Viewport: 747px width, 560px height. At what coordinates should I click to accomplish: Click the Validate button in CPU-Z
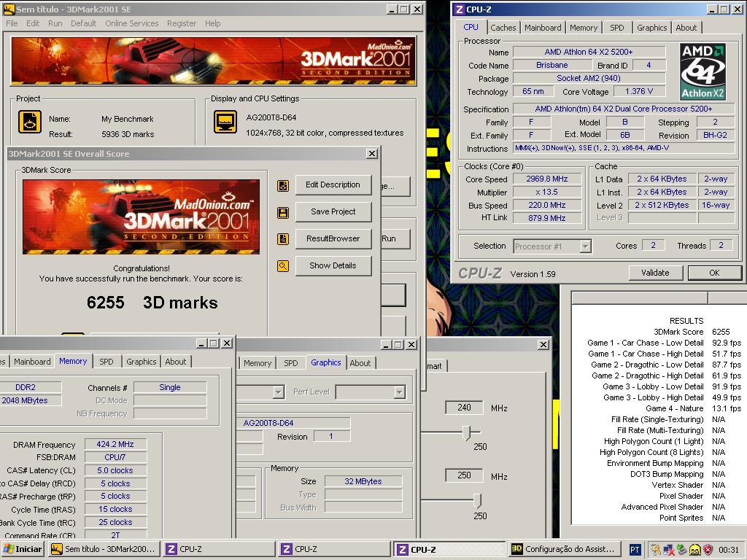click(655, 273)
